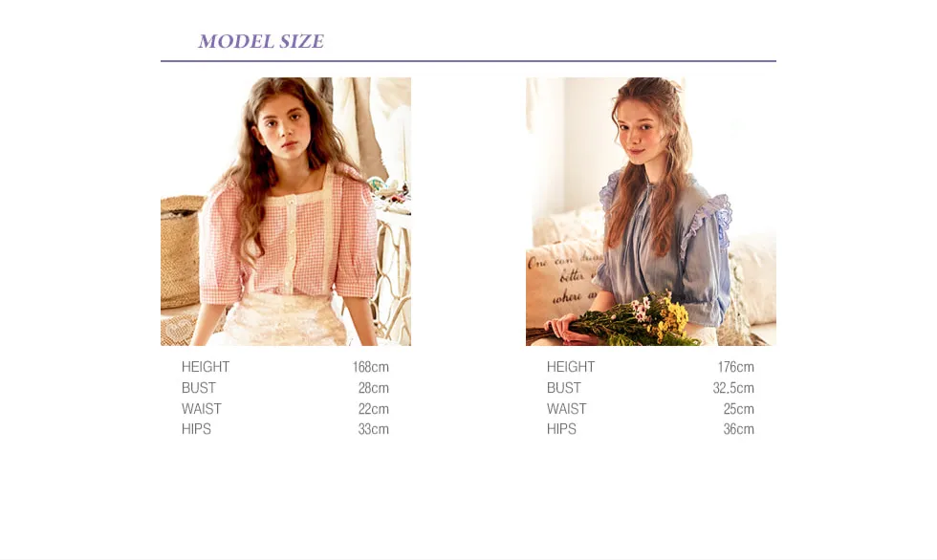Select the left model's BUST label
The image size is (937, 560).
[x=199, y=388]
